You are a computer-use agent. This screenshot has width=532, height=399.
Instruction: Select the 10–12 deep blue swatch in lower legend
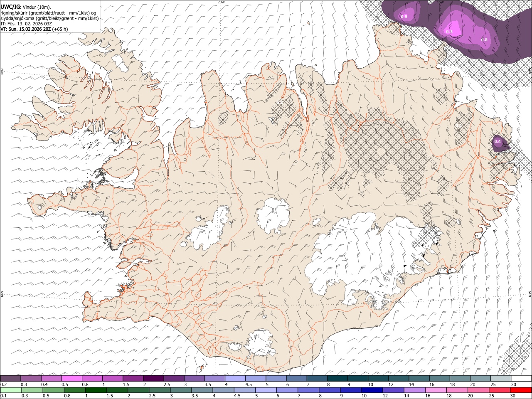[372, 390]
